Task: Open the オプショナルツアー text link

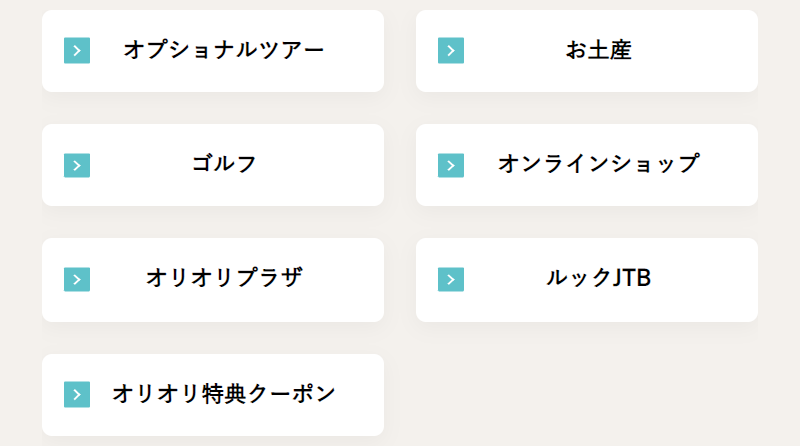Action: pos(224,50)
